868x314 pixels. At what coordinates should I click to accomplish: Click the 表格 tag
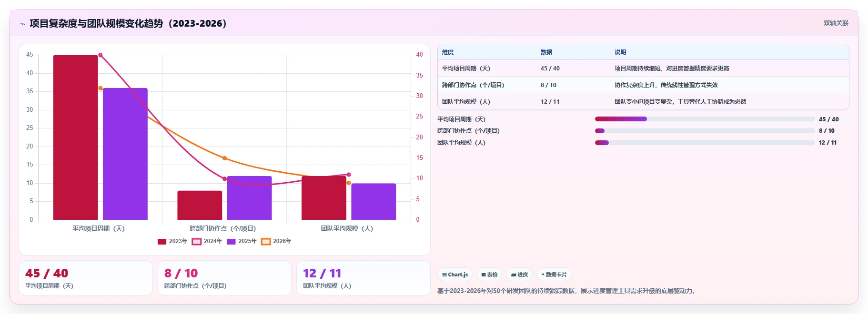489,275
